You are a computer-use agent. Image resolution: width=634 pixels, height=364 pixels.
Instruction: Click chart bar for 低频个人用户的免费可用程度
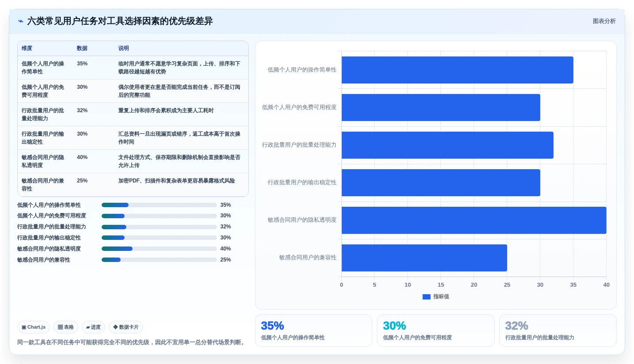point(441,107)
